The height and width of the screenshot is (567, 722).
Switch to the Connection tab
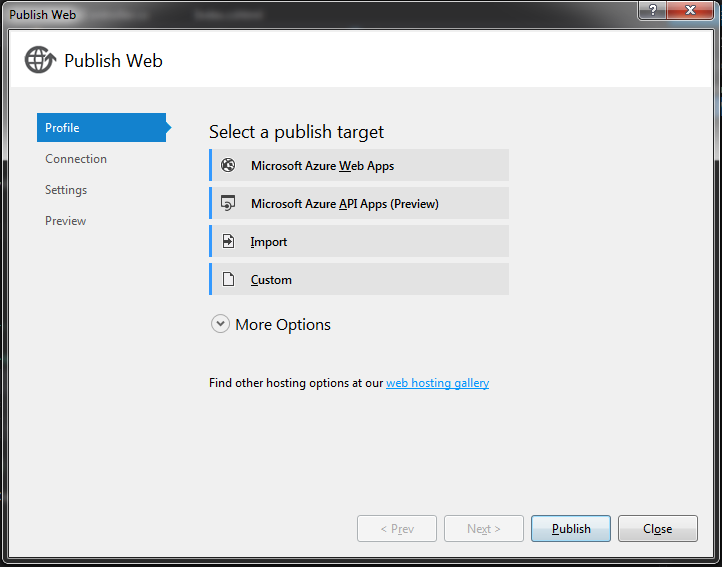pyautogui.click(x=76, y=158)
